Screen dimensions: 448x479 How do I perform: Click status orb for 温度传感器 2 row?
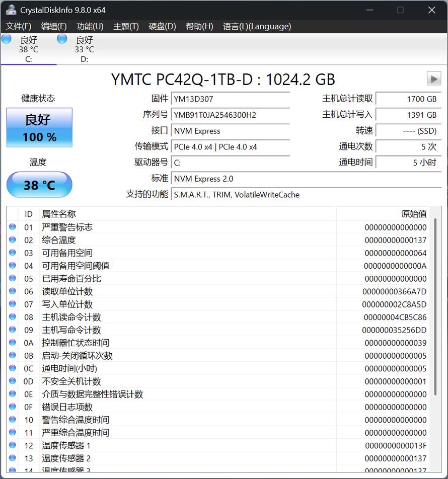click(12, 458)
